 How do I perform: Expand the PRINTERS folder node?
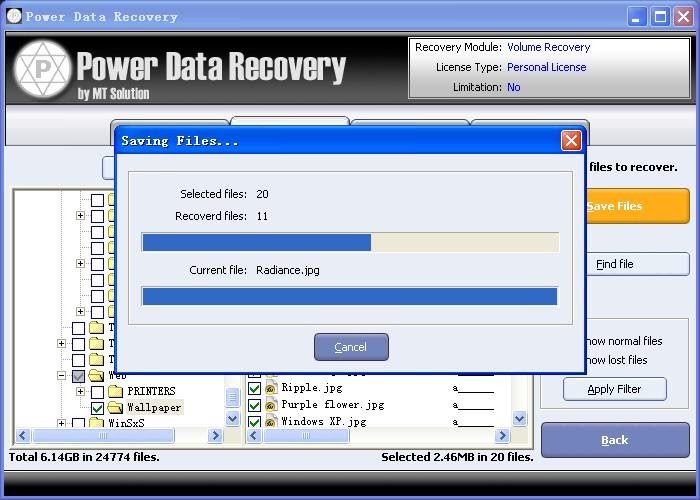80,392
